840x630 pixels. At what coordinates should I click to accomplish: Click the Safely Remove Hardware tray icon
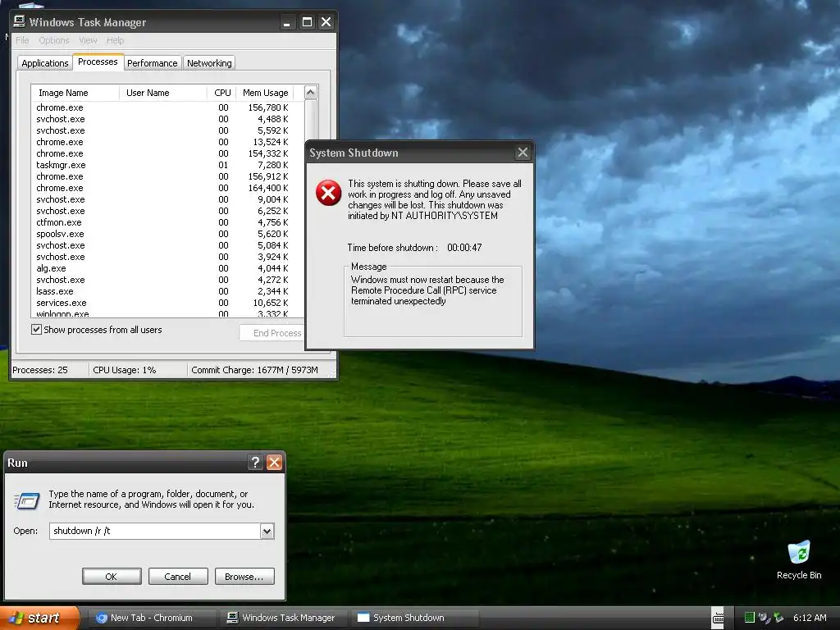779,618
